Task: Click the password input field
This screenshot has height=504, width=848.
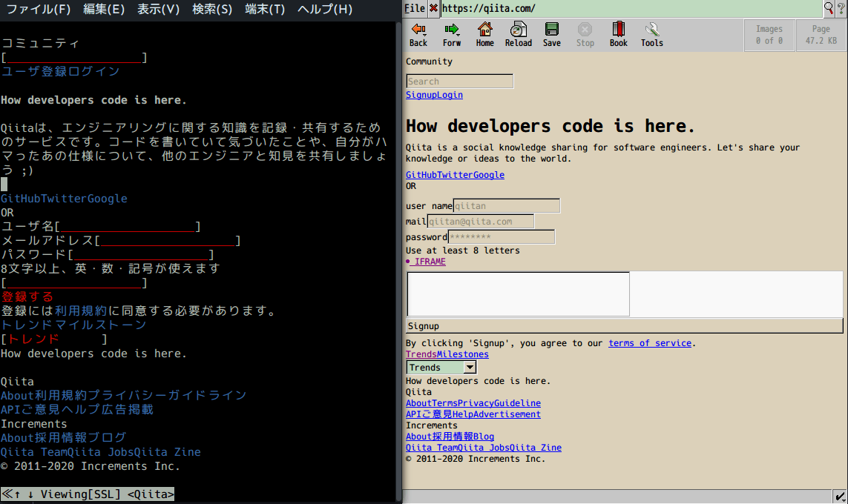Action: 502,236
